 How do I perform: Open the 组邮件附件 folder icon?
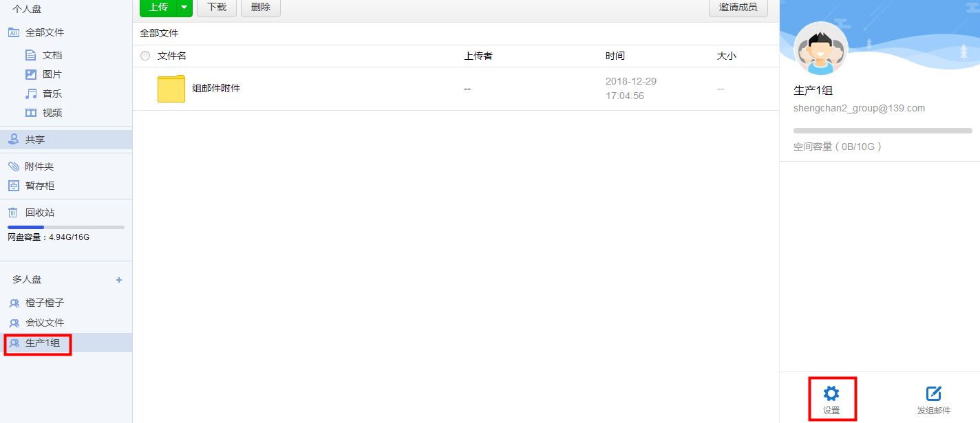[x=171, y=89]
